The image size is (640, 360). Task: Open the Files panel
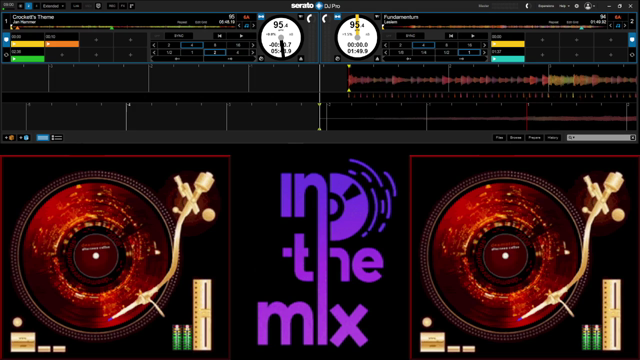[500, 138]
